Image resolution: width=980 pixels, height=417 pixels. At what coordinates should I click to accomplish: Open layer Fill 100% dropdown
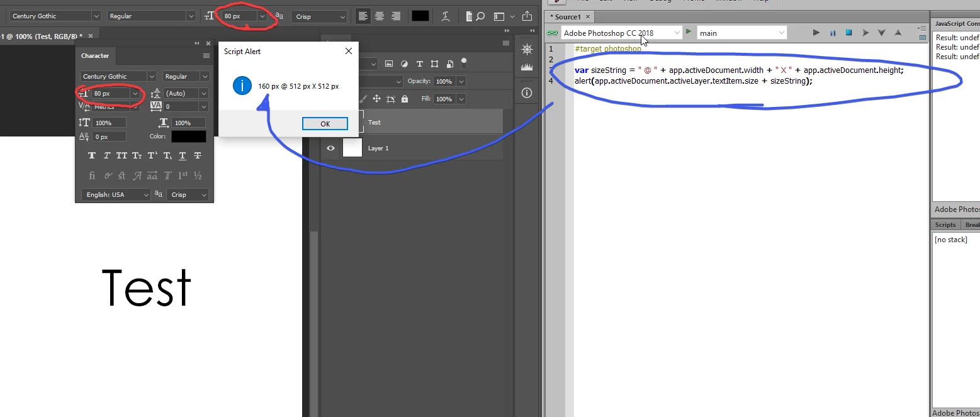(x=461, y=99)
